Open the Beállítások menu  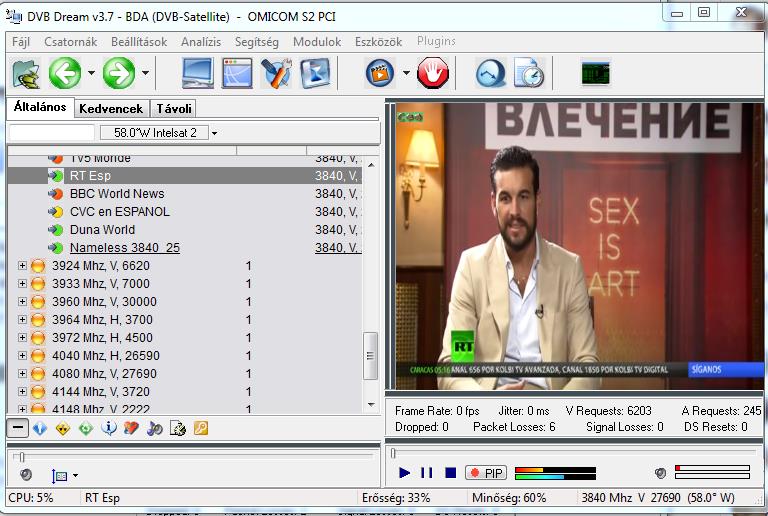[x=139, y=42]
